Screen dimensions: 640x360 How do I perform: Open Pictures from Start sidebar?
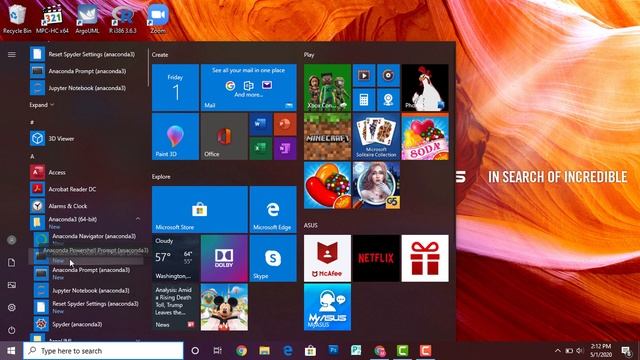pos(11,285)
